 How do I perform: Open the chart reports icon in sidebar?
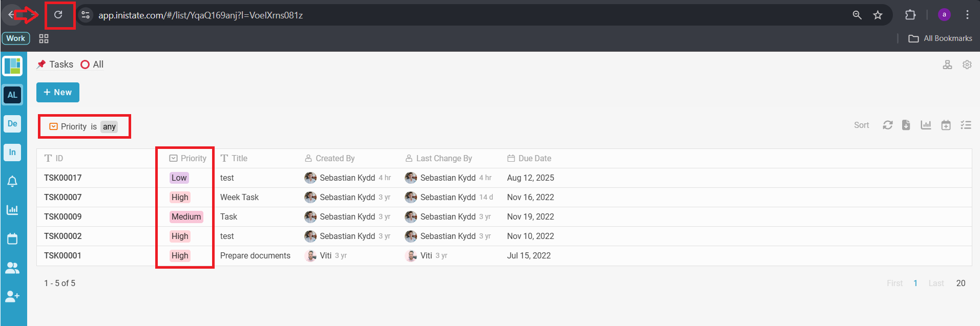coord(12,210)
